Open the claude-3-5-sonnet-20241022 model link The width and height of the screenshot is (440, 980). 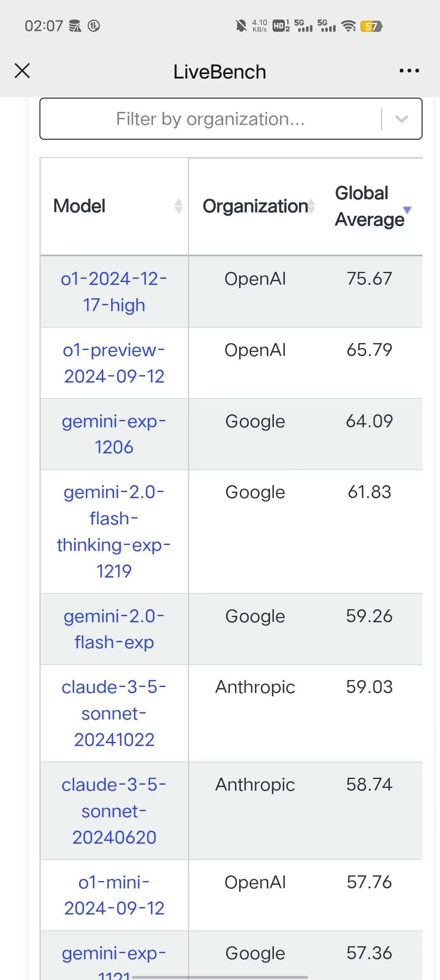(x=114, y=713)
